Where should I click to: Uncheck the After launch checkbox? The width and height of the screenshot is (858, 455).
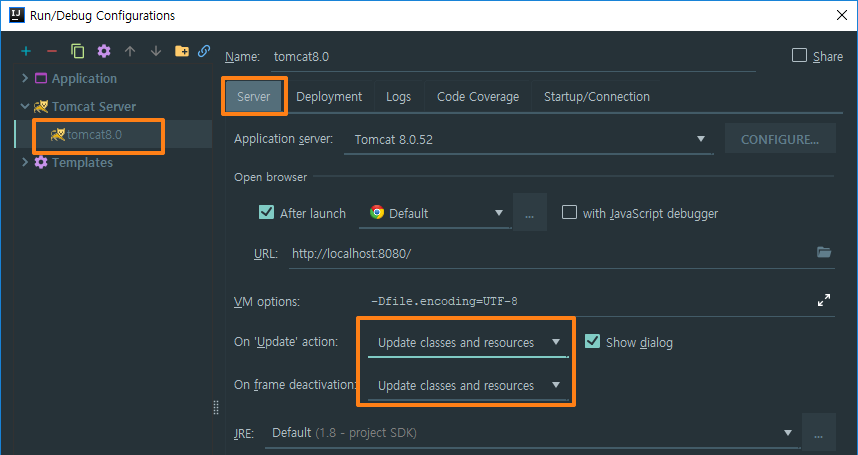click(266, 212)
